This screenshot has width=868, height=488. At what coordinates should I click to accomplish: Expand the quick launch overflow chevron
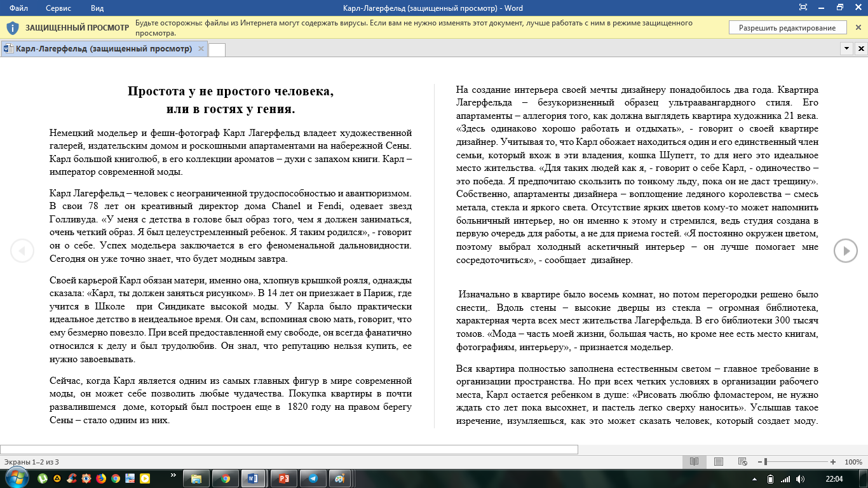(173, 475)
